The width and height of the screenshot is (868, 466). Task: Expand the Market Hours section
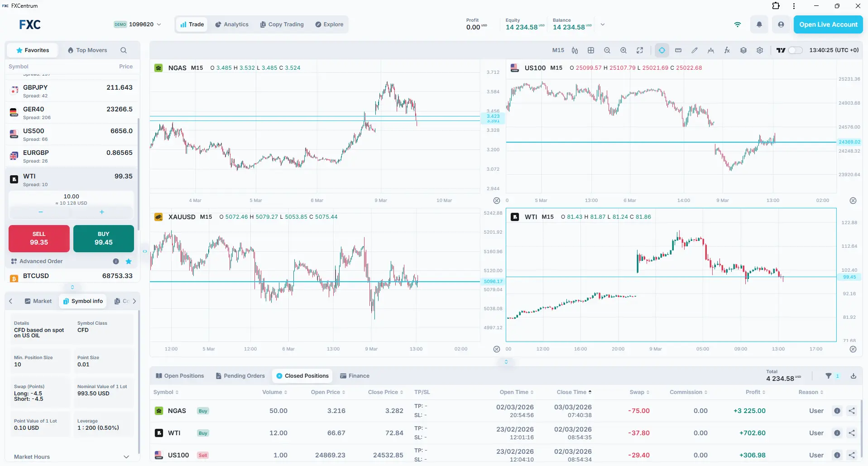click(126, 456)
